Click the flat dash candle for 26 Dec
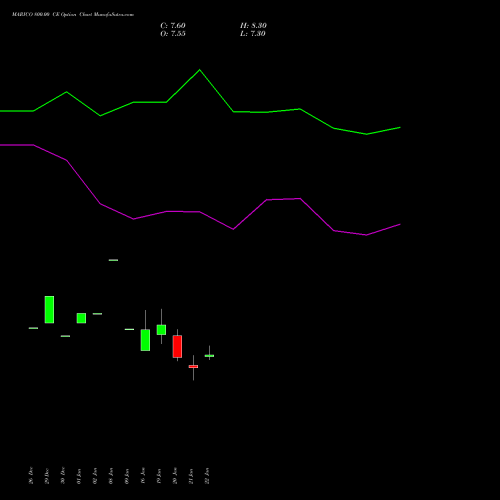 click(33, 328)
